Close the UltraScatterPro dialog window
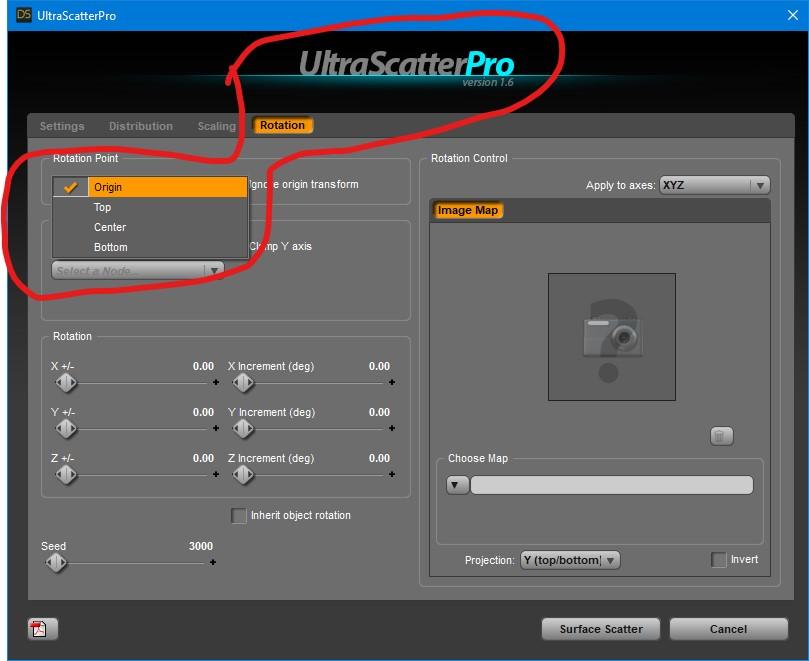The width and height of the screenshot is (809, 661). pos(793,15)
